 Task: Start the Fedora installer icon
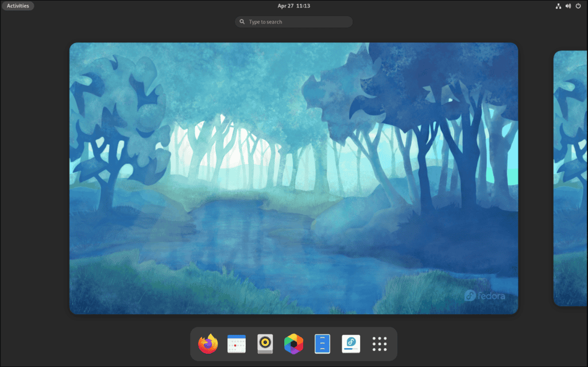(x=351, y=343)
